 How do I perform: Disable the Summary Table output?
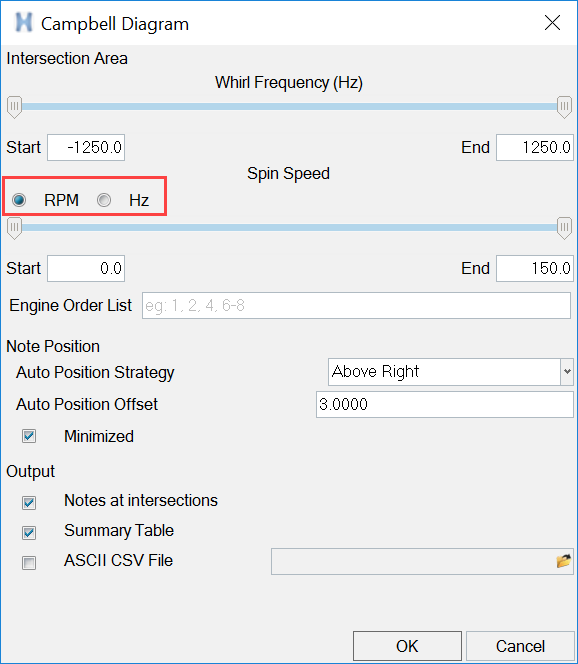(x=29, y=533)
